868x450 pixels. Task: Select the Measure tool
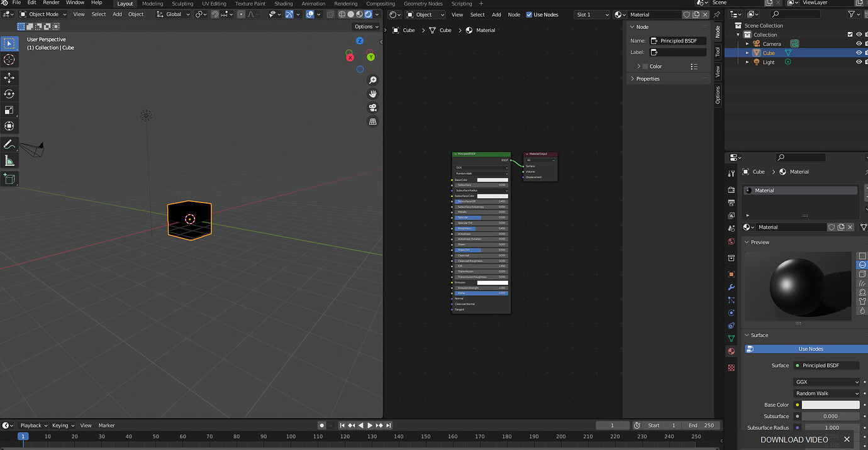[9, 161]
